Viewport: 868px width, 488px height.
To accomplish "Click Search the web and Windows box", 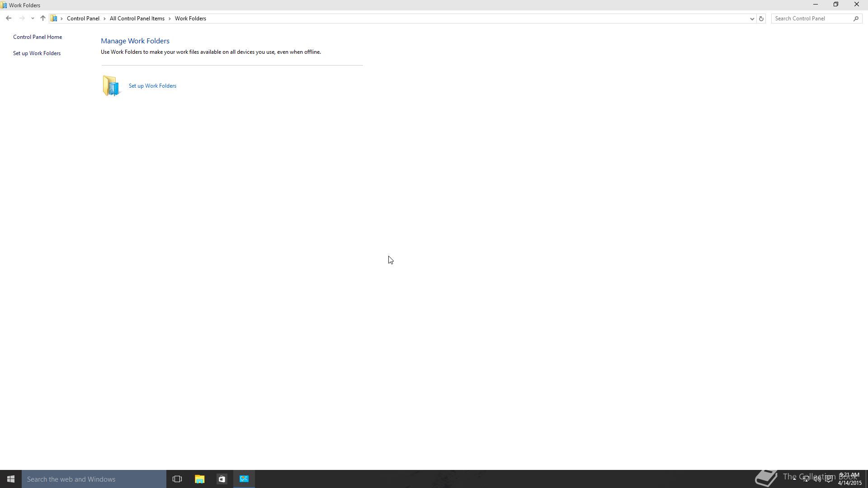I will pyautogui.click(x=94, y=479).
